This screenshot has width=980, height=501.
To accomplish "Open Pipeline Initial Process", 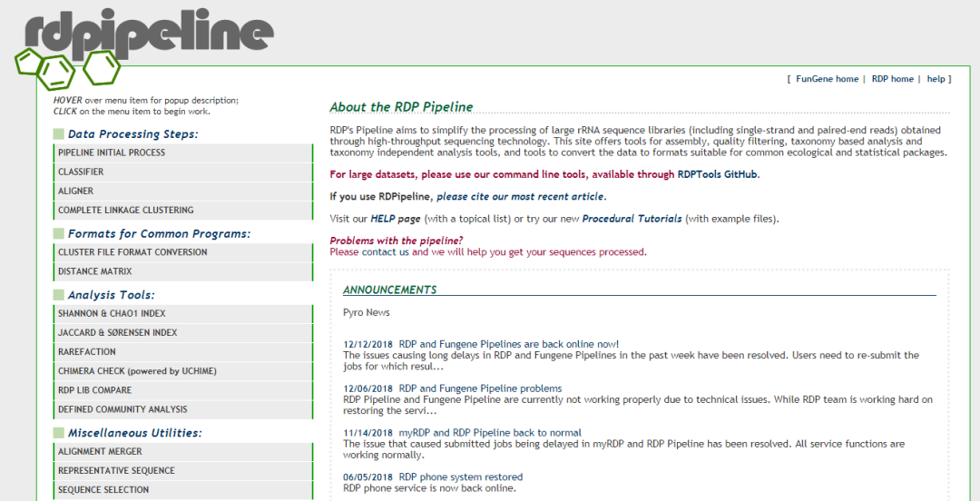I will (x=183, y=152).
